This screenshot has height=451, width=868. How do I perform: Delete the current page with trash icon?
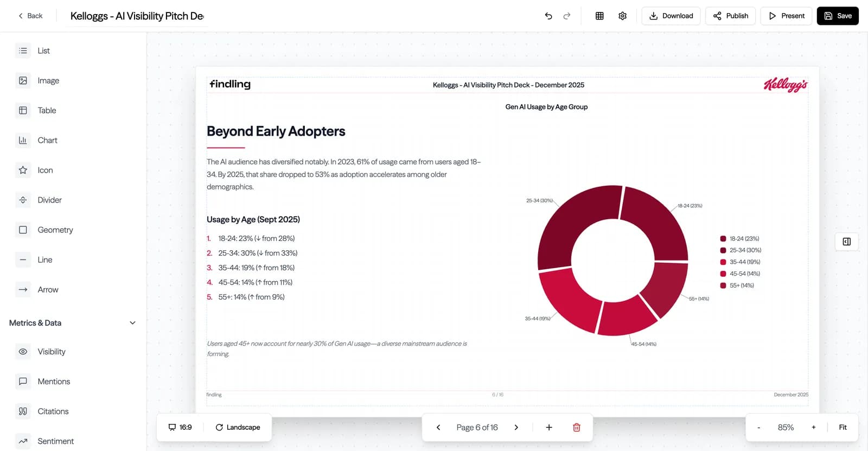pyautogui.click(x=577, y=427)
